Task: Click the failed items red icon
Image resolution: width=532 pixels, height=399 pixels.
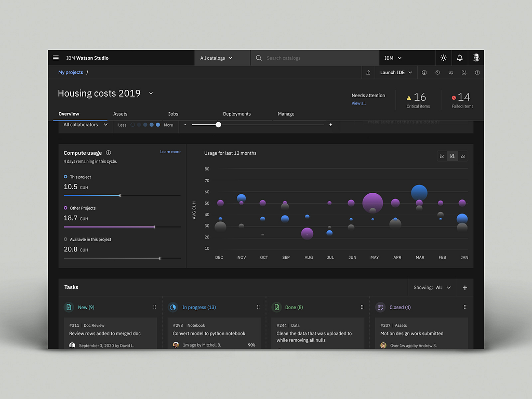Action: (x=454, y=98)
